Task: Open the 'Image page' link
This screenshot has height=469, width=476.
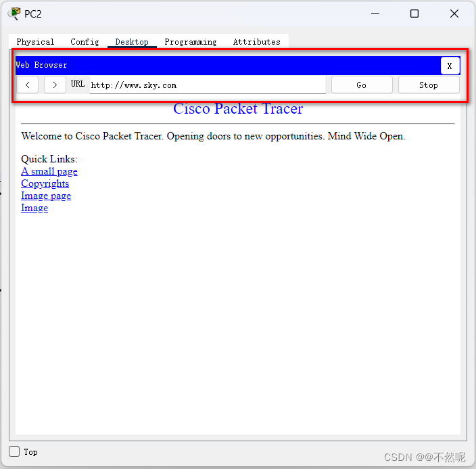Action: (46, 196)
